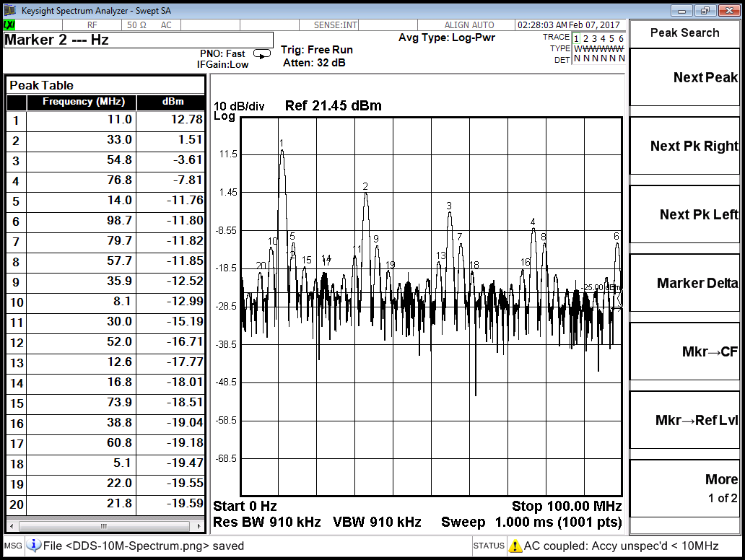The width and height of the screenshot is (745, 560).
Task: Click the DDS-10M-Spectrum.png saved message
Action: point(144,546)
